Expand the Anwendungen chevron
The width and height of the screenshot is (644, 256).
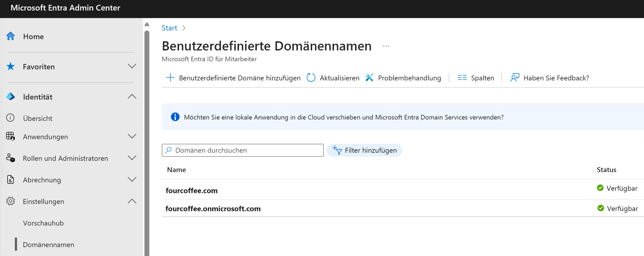tap(132, 136)
